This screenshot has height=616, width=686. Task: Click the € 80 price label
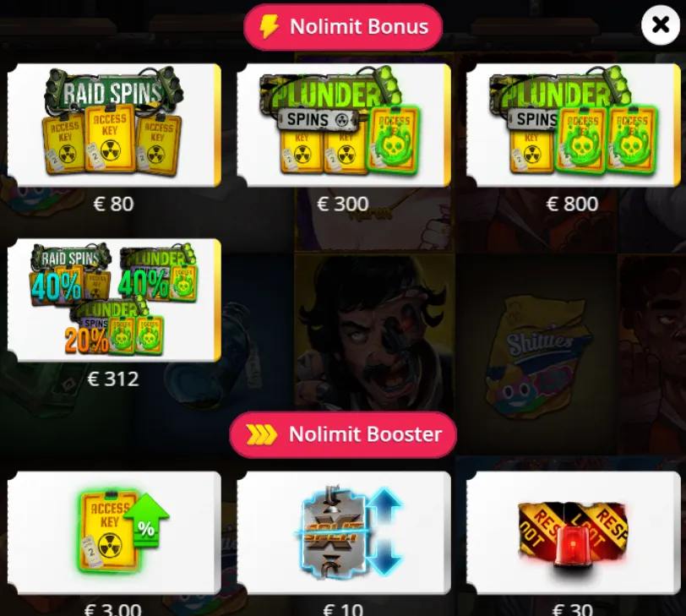113,204
